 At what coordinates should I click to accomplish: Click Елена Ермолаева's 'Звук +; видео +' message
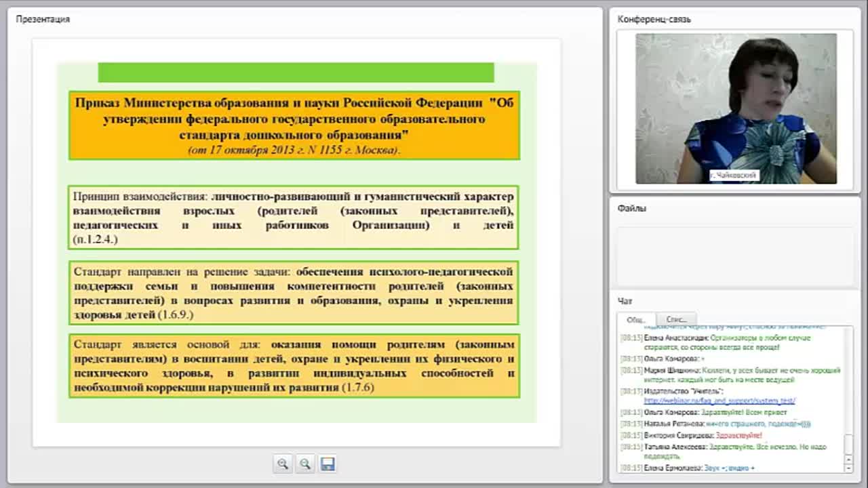688,468
